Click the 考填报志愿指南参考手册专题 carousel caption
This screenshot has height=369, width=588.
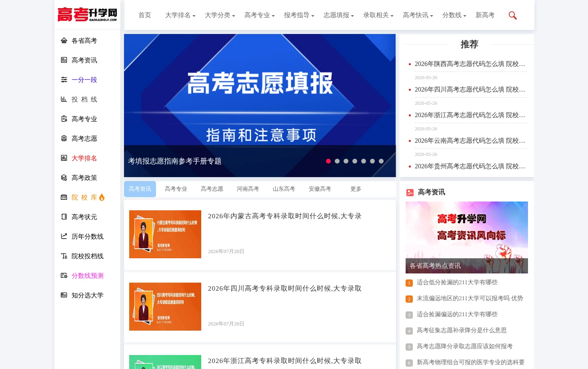(175, 161)
